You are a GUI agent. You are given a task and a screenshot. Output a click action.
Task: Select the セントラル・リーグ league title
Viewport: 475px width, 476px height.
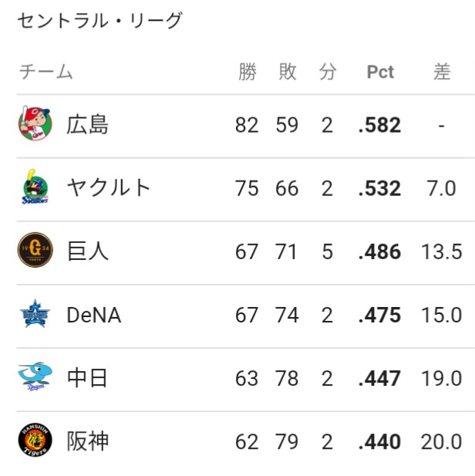(x=100, y=21)
